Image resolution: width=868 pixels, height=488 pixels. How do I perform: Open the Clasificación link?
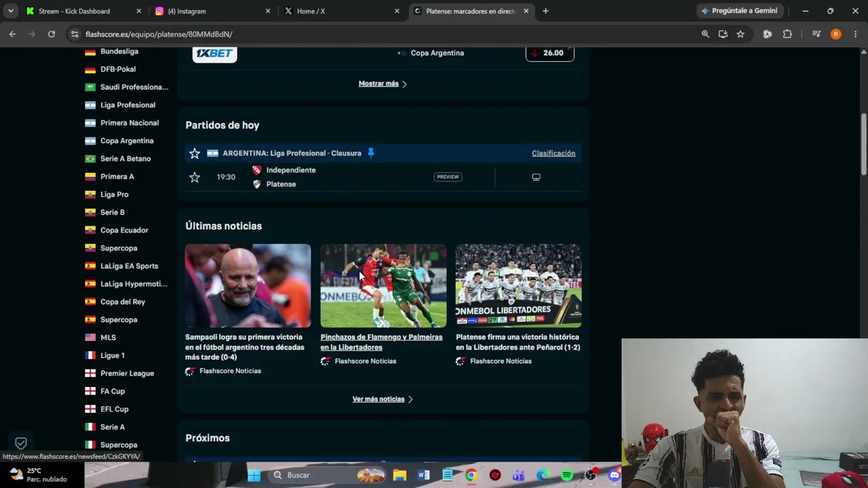point(553,153)
